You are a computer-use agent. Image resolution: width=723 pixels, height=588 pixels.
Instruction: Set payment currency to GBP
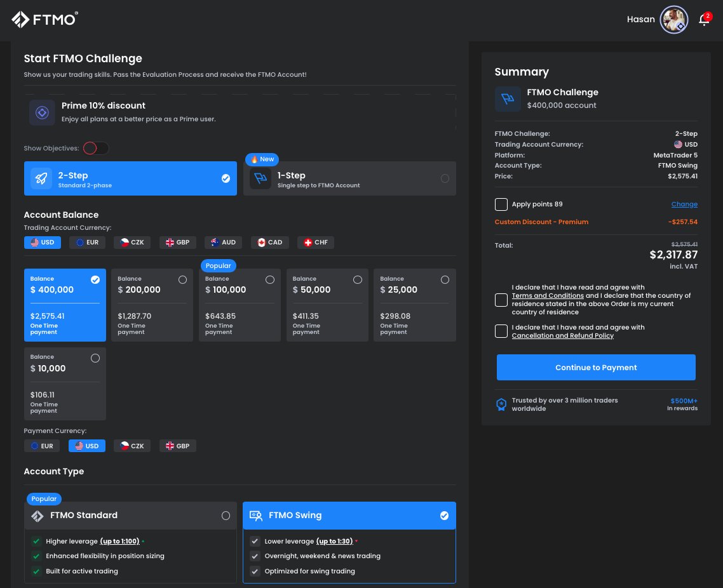click(177, 446)
